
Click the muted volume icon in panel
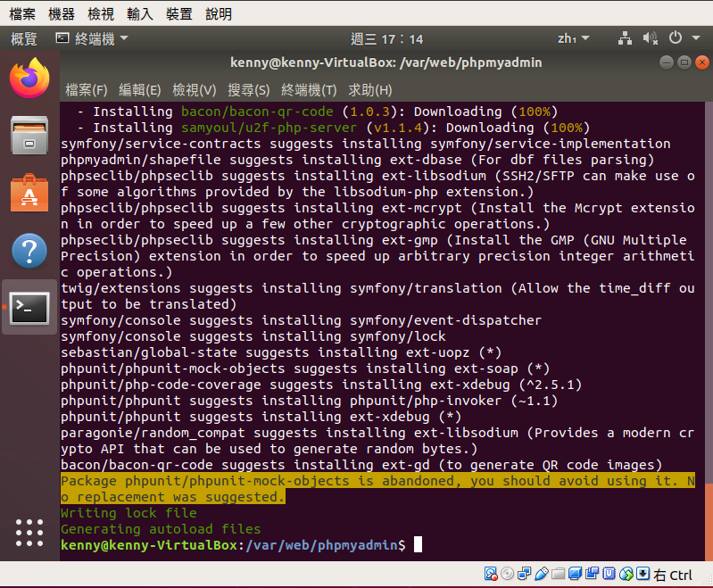tap(651, 38)
